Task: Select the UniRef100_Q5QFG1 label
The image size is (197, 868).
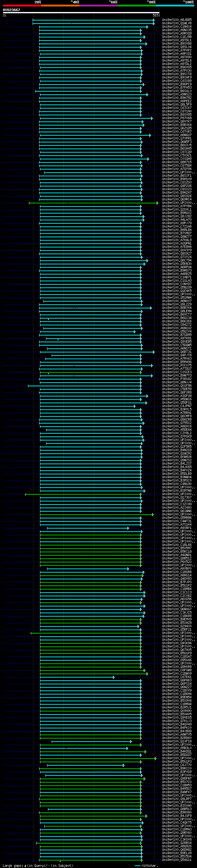Action: tap(177, 403)
